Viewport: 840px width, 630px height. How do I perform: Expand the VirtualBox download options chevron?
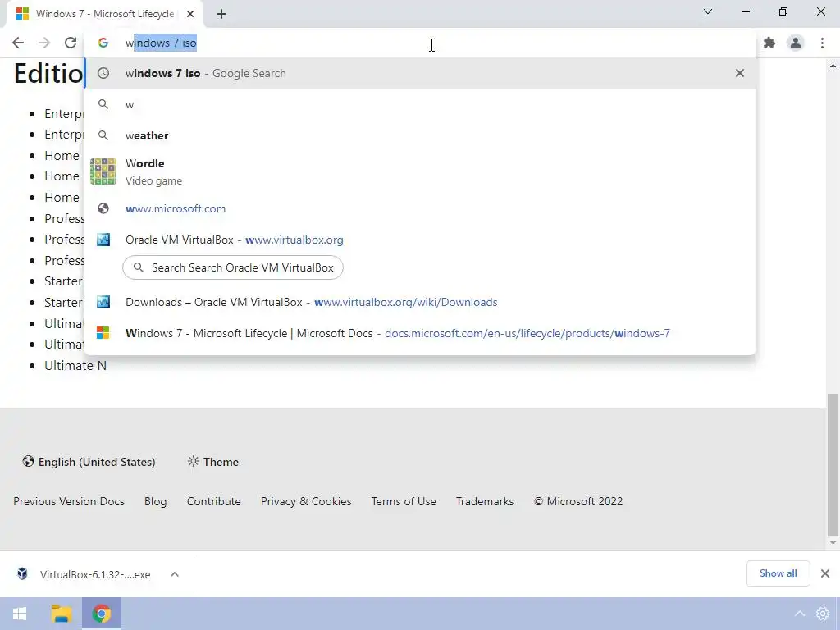(175, 574)
